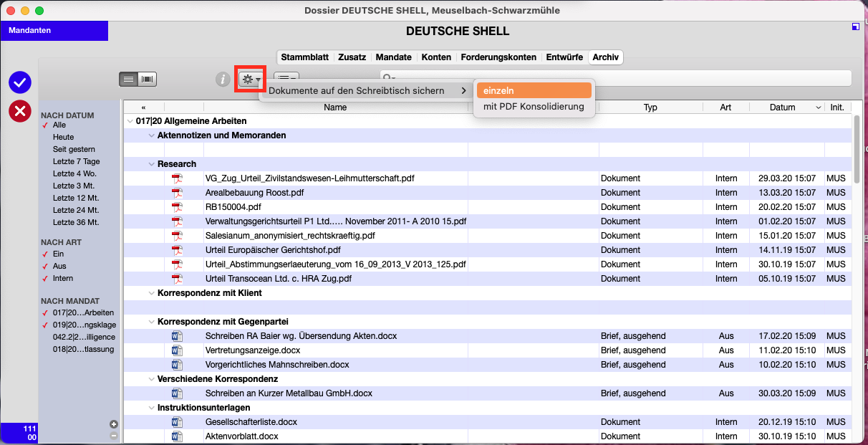Click the PDF icon beside Arealbebauung Roost.pdf

[177, 193]
